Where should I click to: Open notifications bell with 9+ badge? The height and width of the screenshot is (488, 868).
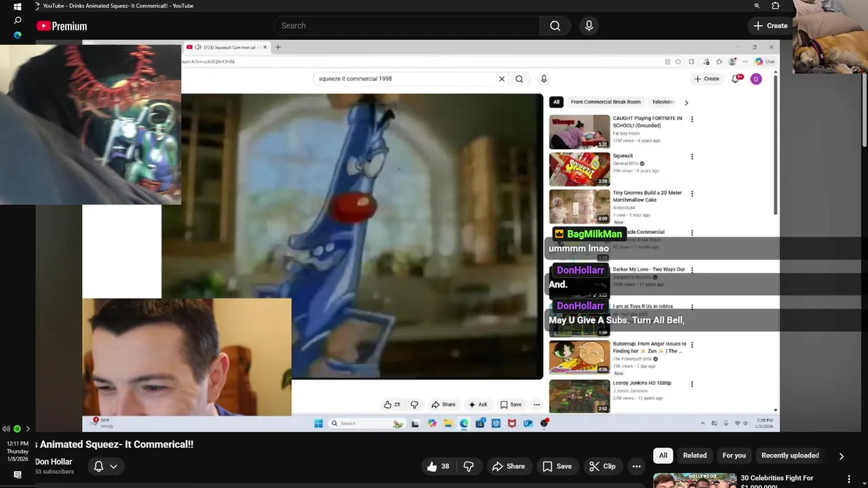pos(737,79)
